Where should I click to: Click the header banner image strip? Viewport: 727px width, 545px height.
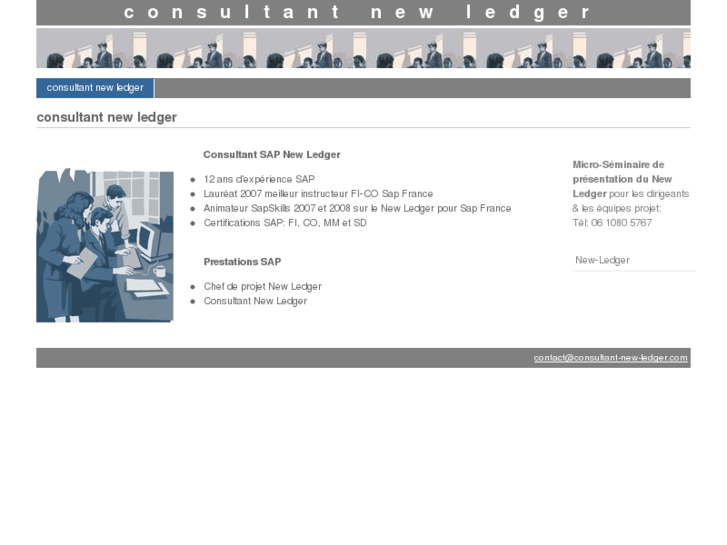(x=364, y=48)
